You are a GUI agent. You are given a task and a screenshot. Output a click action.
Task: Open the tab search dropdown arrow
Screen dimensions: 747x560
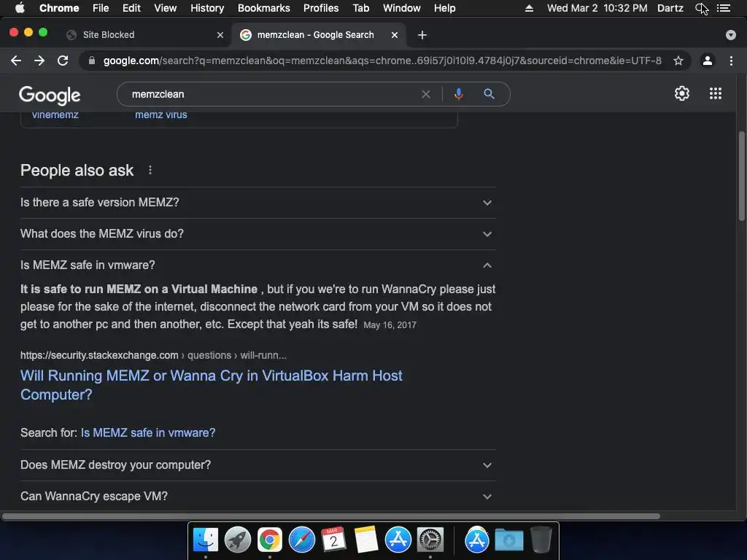pyautogui.click(x=730, y=35)
